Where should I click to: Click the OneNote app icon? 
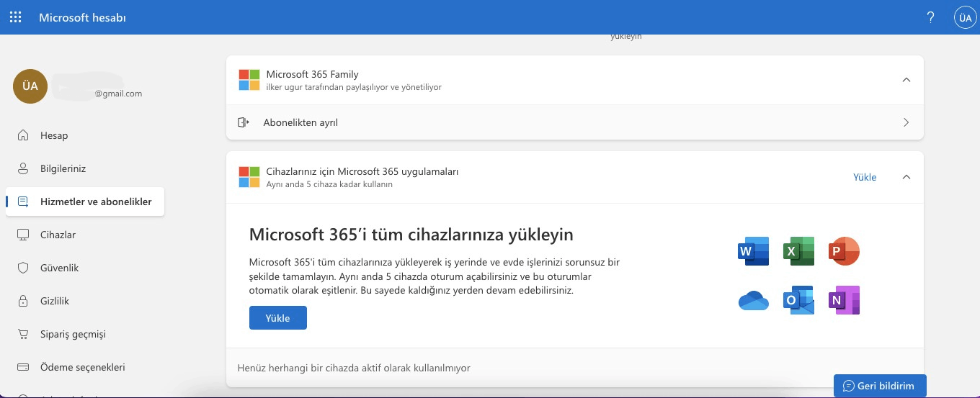(x=844, y=300)
